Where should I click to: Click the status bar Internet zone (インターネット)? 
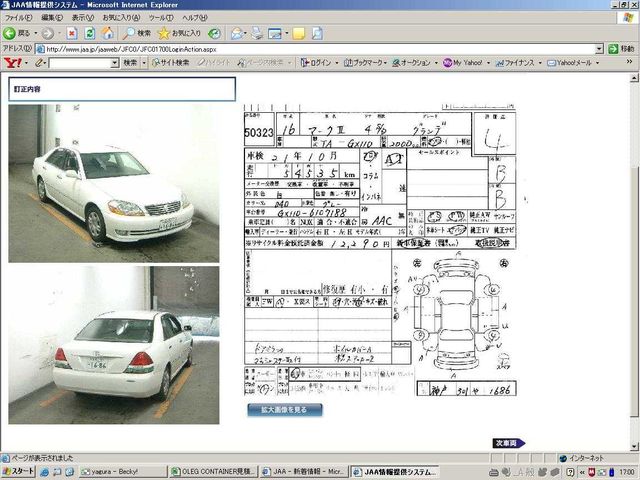pyautogui.click(x=581, y=458)
